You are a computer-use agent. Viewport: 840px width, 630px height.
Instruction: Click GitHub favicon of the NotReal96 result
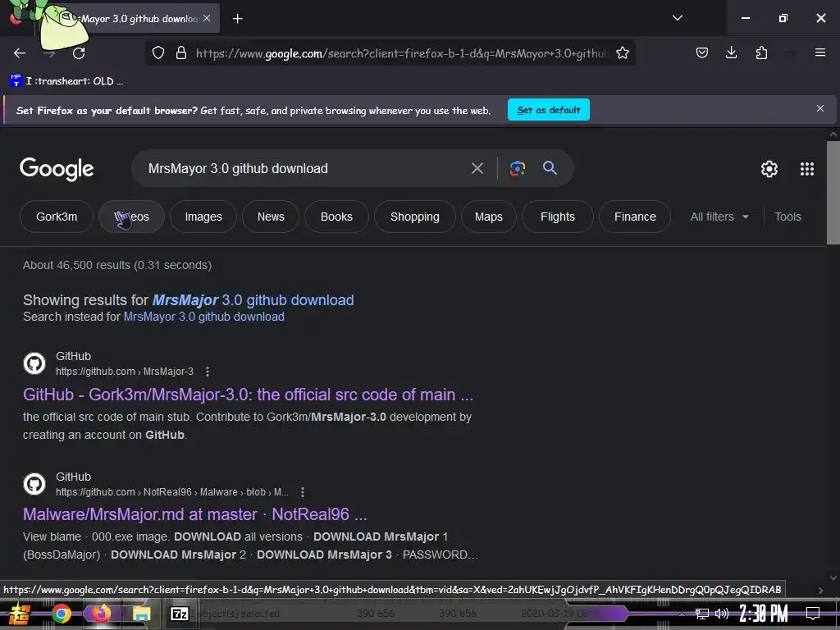point(34,484)
